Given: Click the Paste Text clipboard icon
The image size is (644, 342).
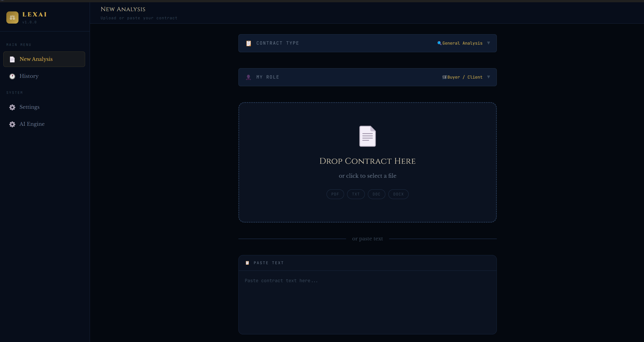Looking at the screenshot, I should pyautogui.click(x=247, y=263).
